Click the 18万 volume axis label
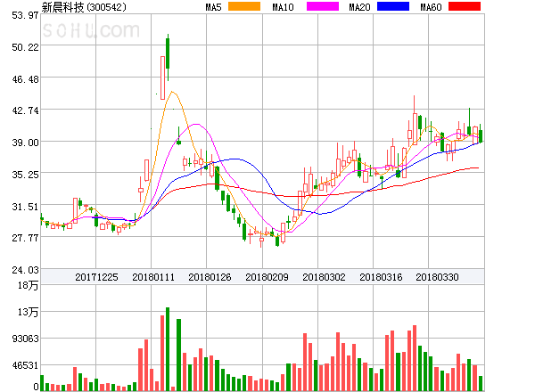The image size is (535, 392). [28, 285]
